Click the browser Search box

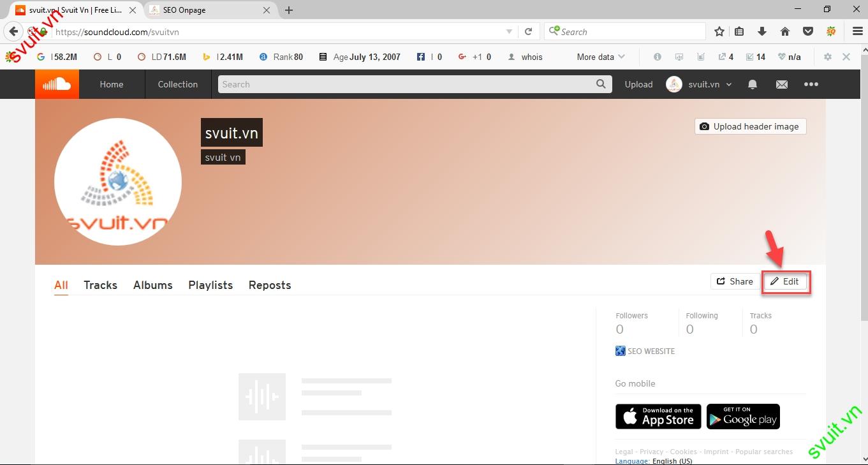[x=625, y=31]
